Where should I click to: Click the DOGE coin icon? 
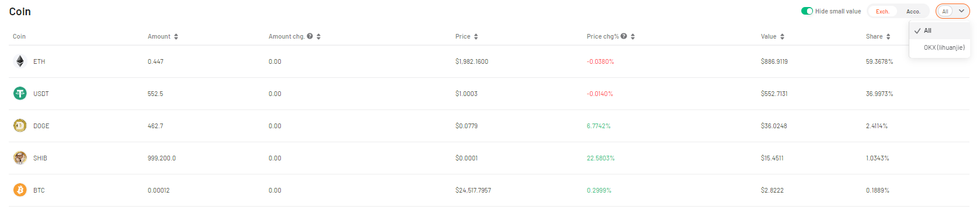20,125
